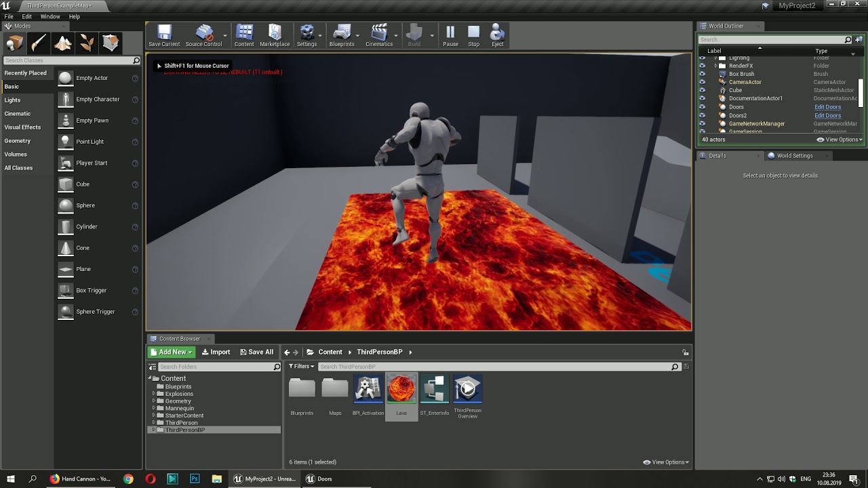Click the help icon beside Point Light
Screen dimensions: 868x488
pyautogui.click(x=135, y=142)
